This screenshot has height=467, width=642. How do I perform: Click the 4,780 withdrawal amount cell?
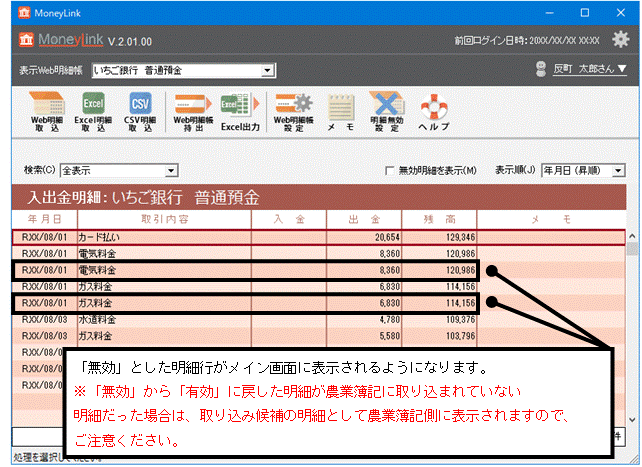click(364, 319)
